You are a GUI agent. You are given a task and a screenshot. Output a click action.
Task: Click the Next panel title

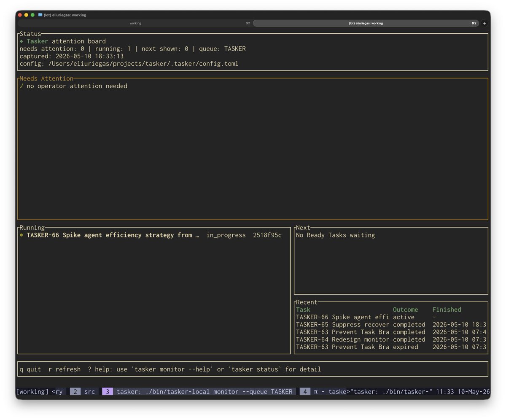(303, 228)
